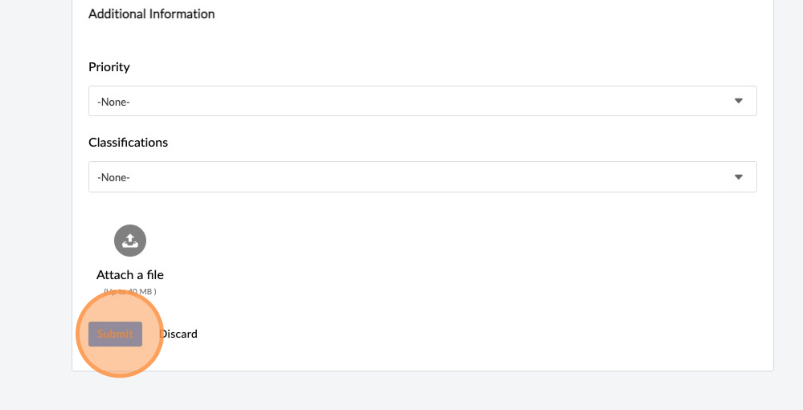Click the Priority field label

click(109, 67)
